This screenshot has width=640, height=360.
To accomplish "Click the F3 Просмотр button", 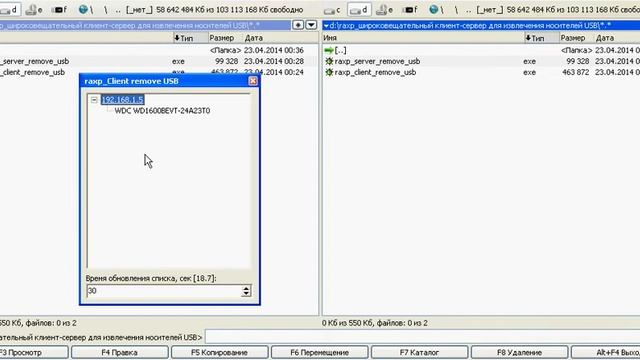I will (x=33, y=352).
